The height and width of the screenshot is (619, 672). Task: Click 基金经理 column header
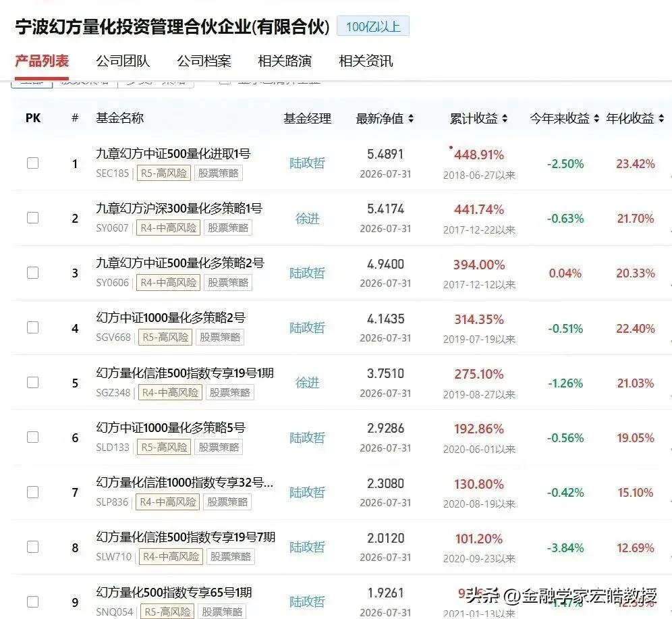tap(307, 118)
